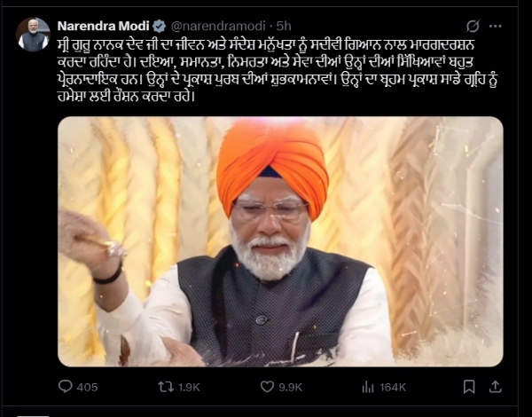Image resolution: width=532 pixels, height=417 pixels.
Task: Click the reply speech bubble icon
Action: click(65, 387)
